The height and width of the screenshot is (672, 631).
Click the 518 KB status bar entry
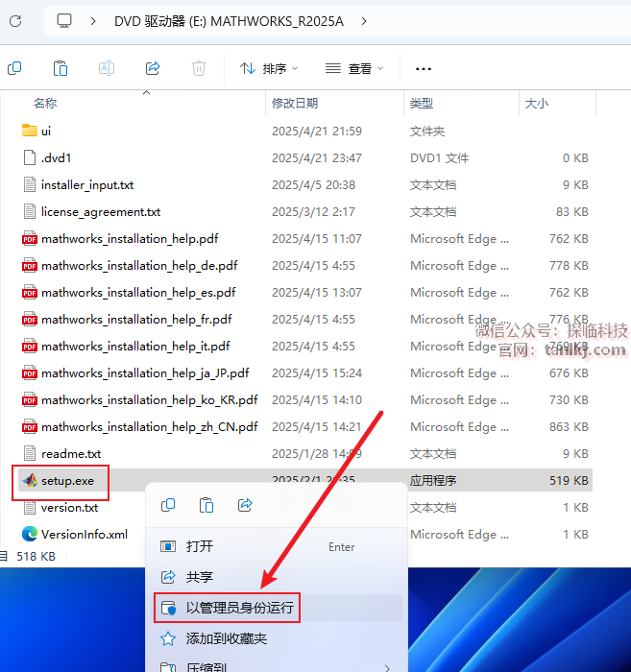(x=36, y=556)
